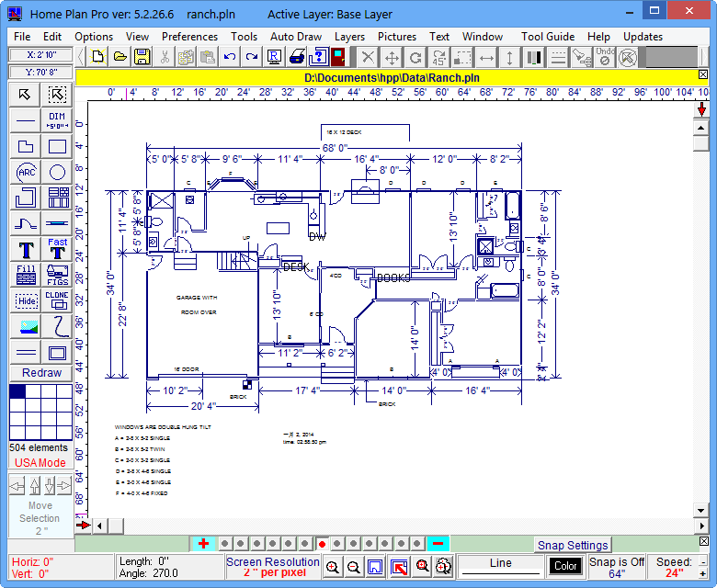Toggle the Hide tool button
717x588 pixels.
click(26, 300)
